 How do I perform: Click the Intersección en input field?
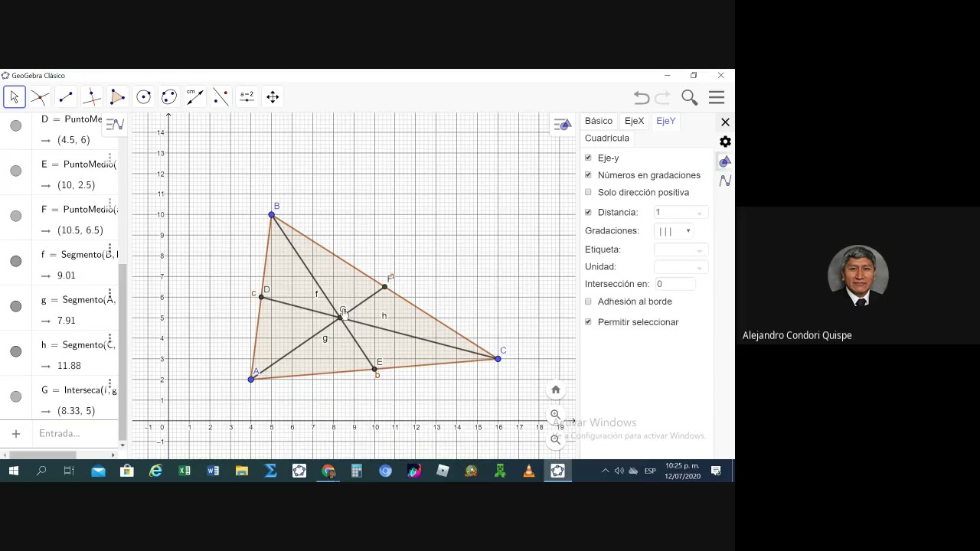(x=675, y=284)
